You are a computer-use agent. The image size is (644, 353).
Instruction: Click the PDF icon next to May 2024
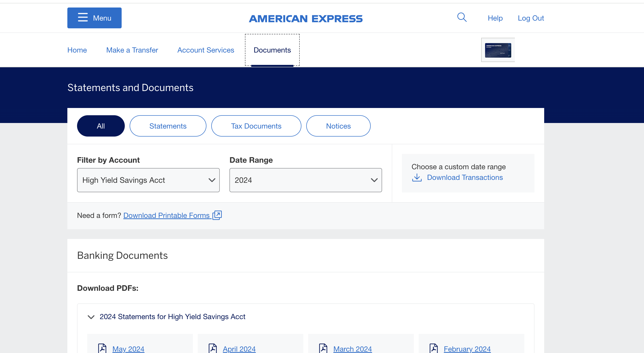point(102,348)
